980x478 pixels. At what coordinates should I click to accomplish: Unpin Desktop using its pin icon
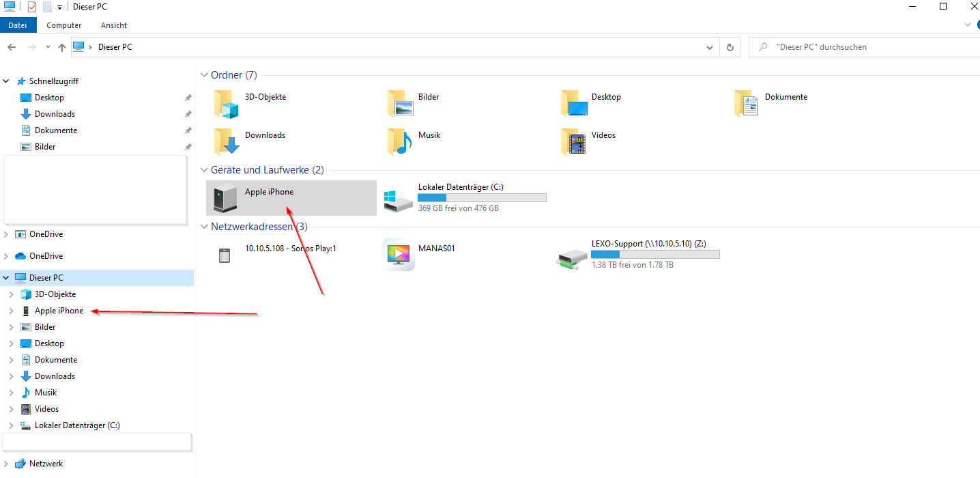188,98
